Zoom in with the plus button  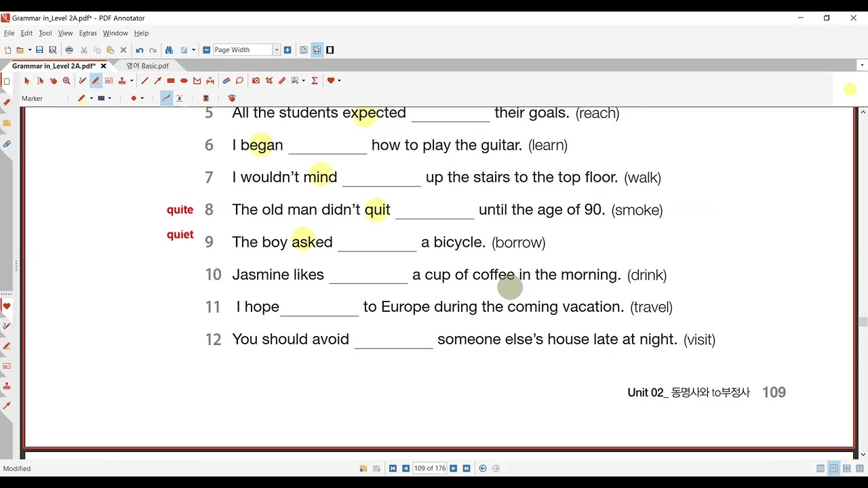(x=288, y=50)
